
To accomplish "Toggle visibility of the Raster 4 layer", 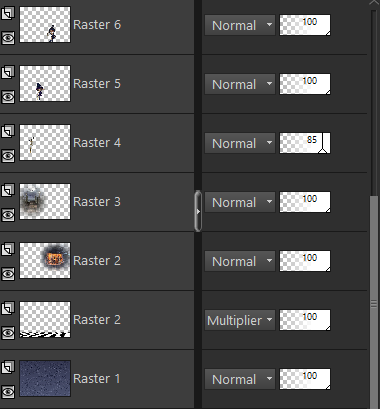I will pos(8,156).
